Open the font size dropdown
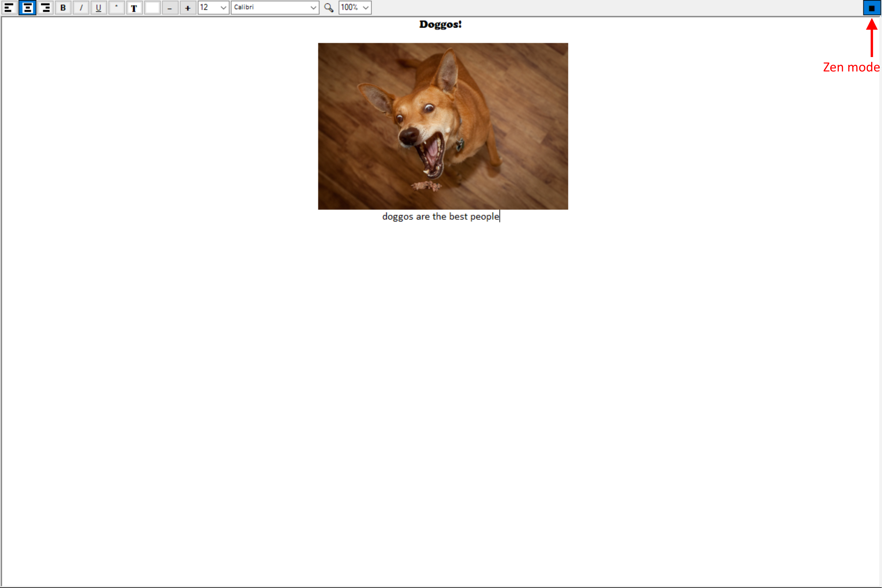 click(x=223, y=8)
